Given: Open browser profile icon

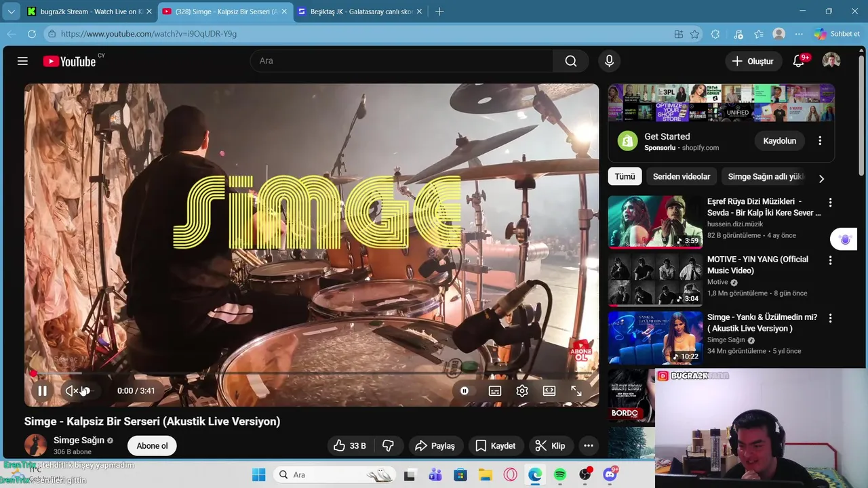Looking at the screenshot, I should (x=779, y=34).
